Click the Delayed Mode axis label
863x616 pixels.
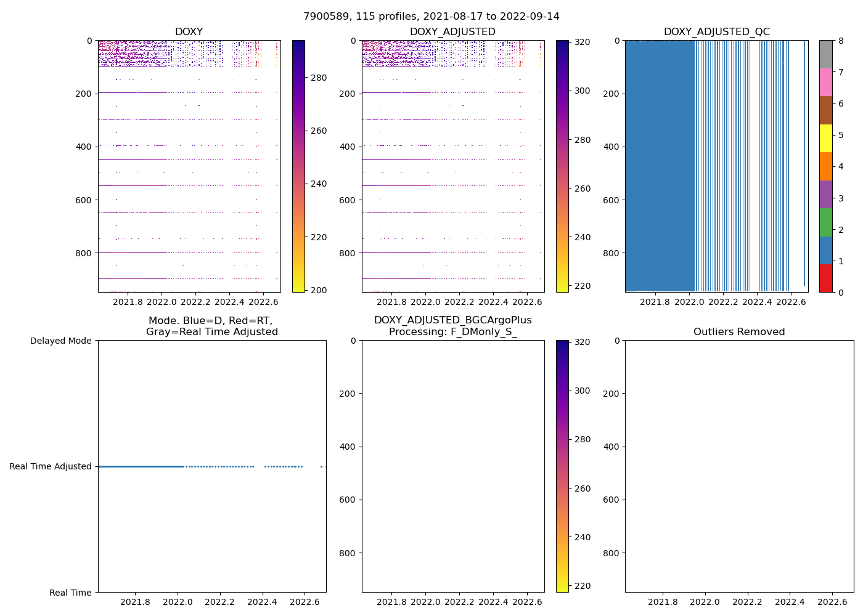pos(60,341)
